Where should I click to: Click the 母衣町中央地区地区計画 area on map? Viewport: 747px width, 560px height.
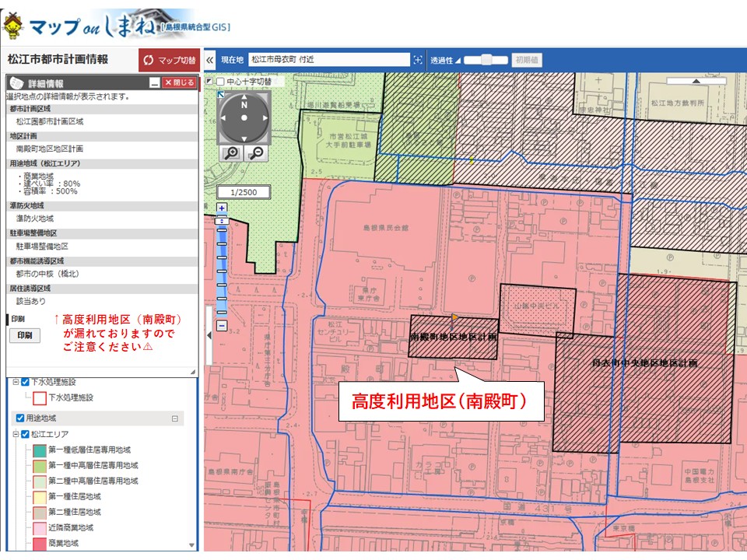(644, 363)
